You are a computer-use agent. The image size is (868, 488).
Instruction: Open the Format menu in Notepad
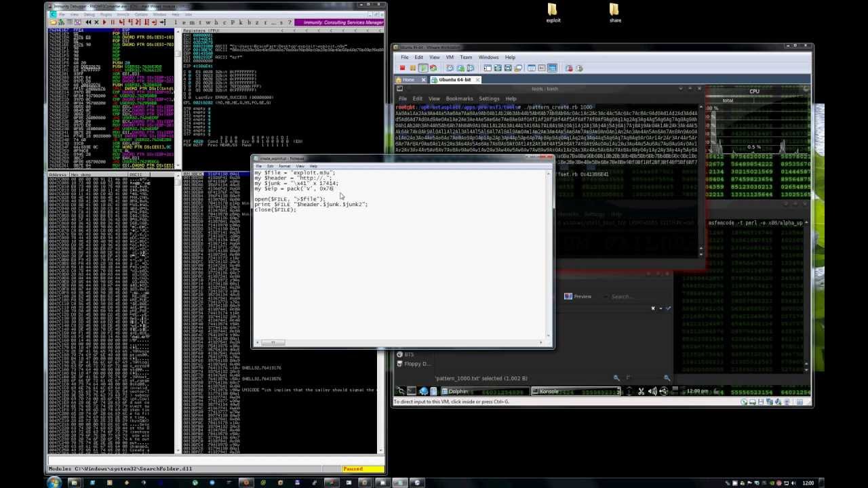tap(285, 166)
